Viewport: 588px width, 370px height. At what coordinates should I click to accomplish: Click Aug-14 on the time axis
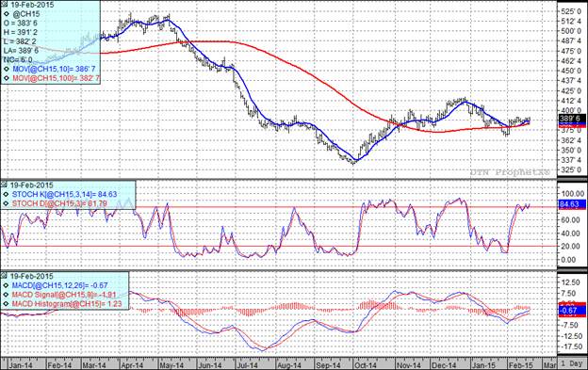pyautogui.click(x=288, y=365)
